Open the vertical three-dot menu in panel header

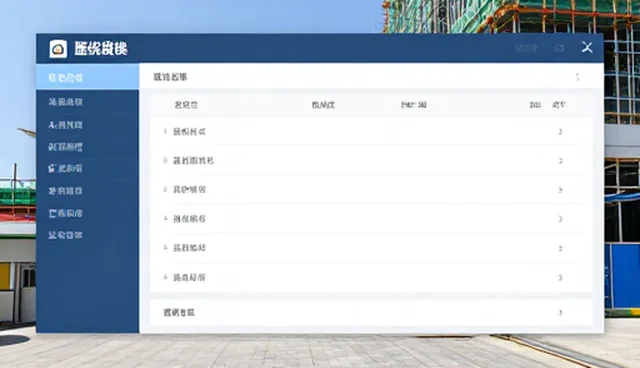pos(578,77)
